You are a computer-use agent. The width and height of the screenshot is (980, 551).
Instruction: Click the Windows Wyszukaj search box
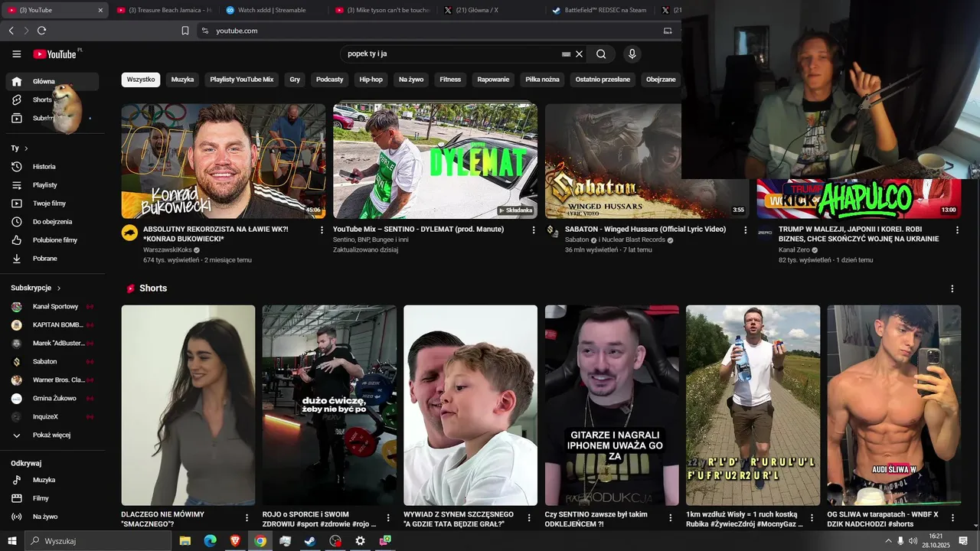coord(100,541)
